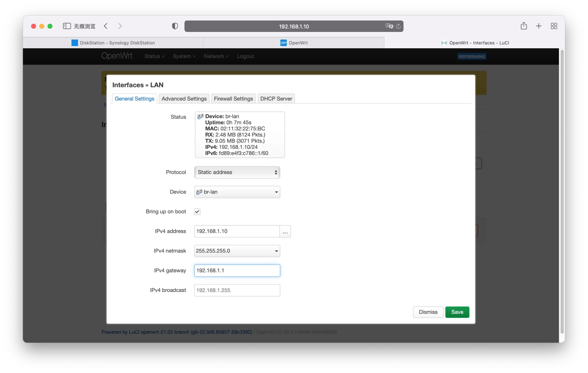Screen dimensions: 588x373
Task: Switch to the OpenWrt browser tab
Action: click(x=294, y=43)
